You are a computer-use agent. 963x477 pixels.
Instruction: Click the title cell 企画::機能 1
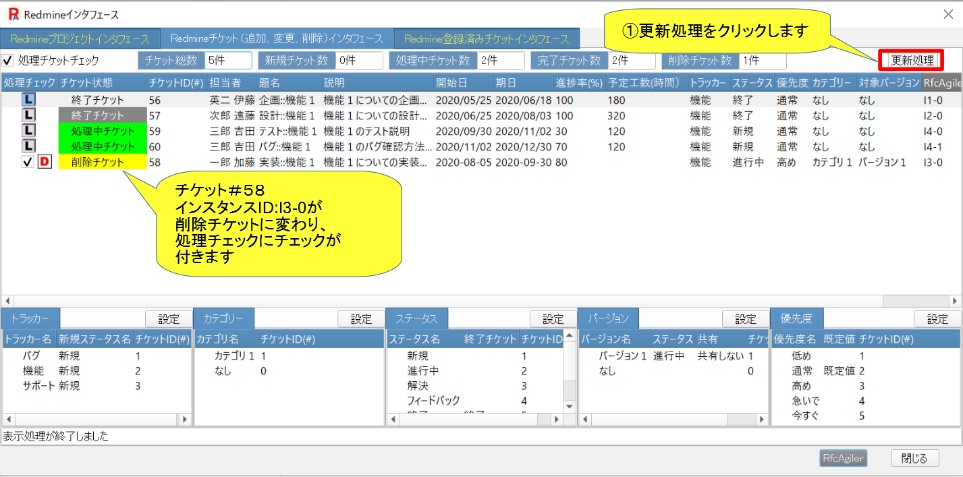[287, 99]
